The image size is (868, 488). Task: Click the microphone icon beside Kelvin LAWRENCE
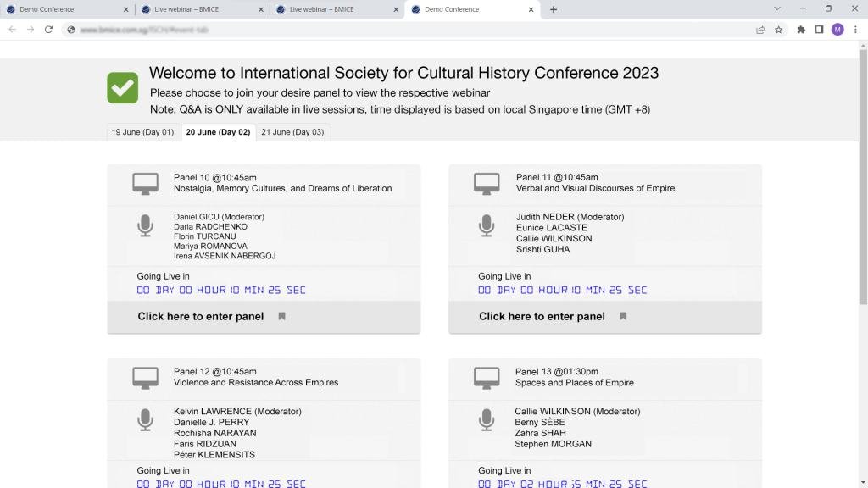pos(145,420)
